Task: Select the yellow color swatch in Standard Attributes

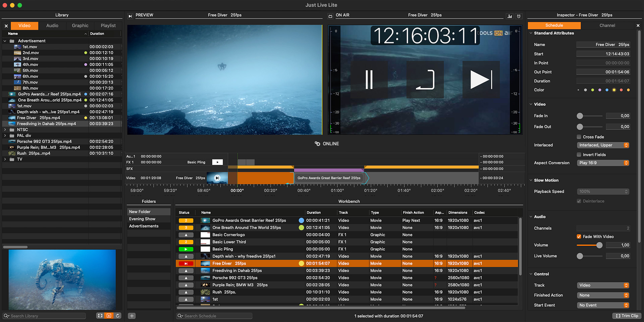Action: pyautogui.click(x=614, y=90)
